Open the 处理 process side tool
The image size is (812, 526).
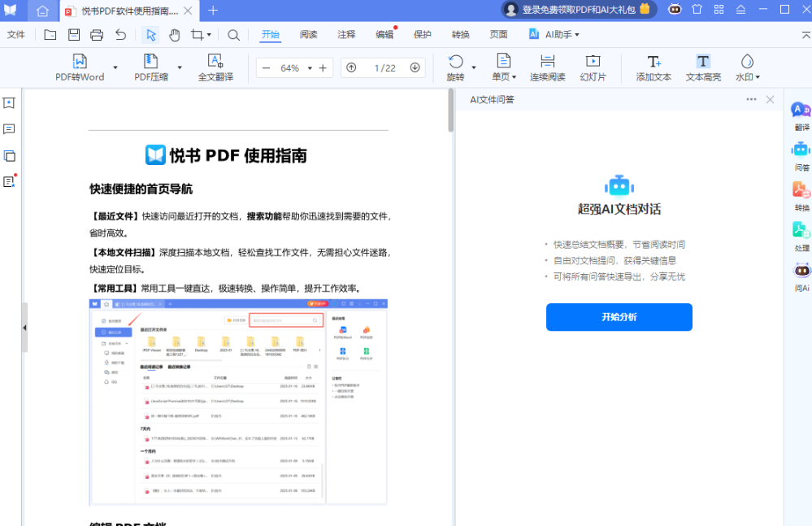pos(801,237)
